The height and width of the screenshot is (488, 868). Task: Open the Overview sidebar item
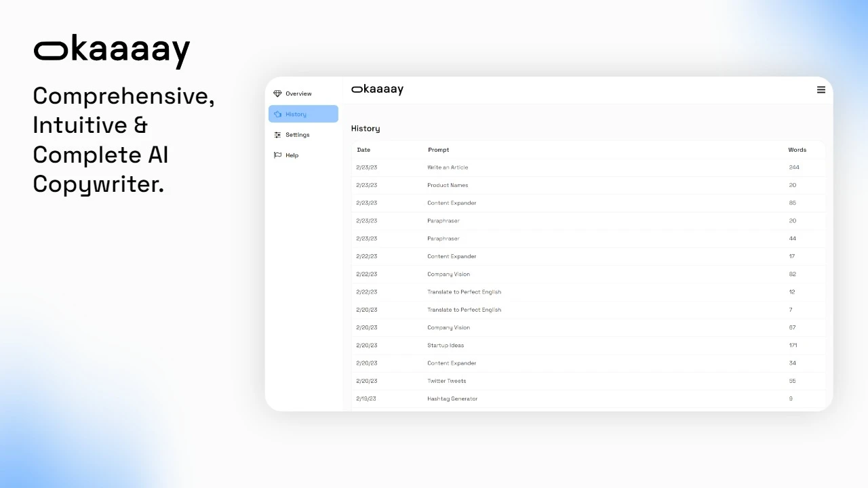(303, 94)
